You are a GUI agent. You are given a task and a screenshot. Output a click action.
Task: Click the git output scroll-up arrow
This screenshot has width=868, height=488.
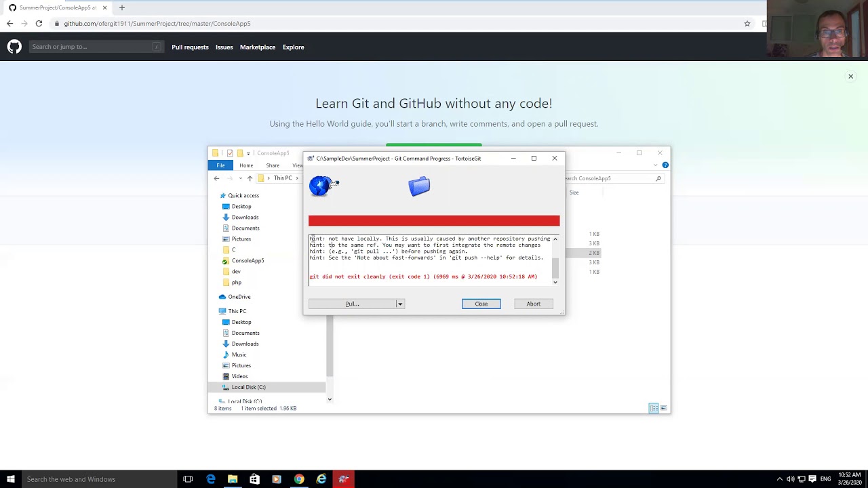tap(555, 239)
